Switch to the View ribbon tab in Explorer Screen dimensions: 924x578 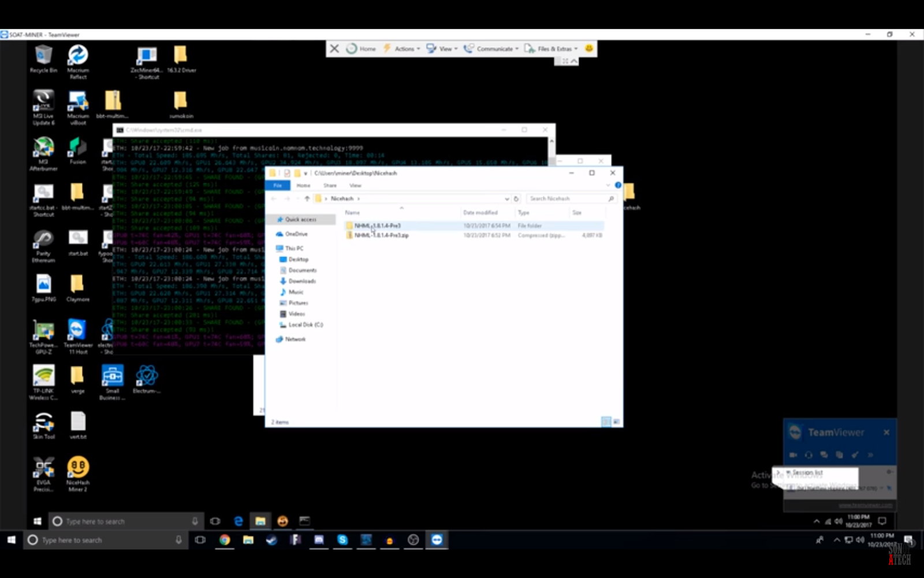click(355, 186)
